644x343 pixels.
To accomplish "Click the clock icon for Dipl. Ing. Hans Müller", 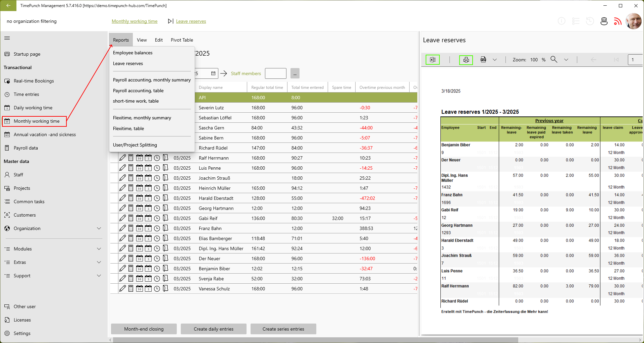I will (x=157, y=248).
